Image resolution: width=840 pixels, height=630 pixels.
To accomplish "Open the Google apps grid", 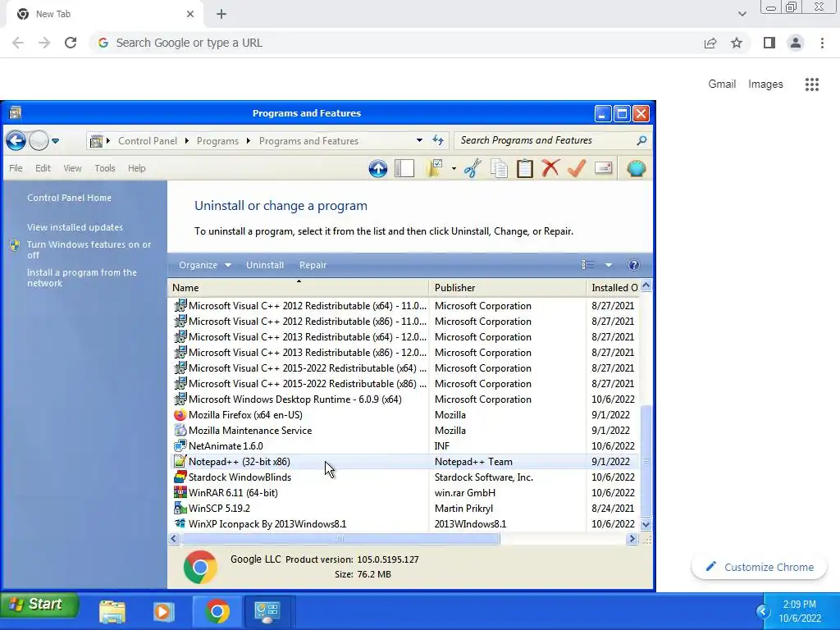I will (x=812, y=84).
